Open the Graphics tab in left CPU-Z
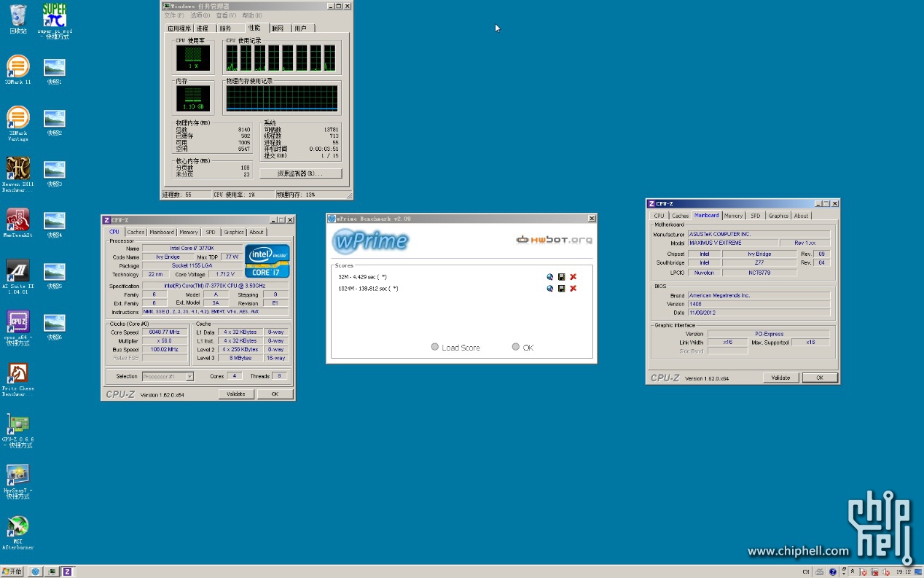This screenshot has width=924, height=578. pos(234,233)
